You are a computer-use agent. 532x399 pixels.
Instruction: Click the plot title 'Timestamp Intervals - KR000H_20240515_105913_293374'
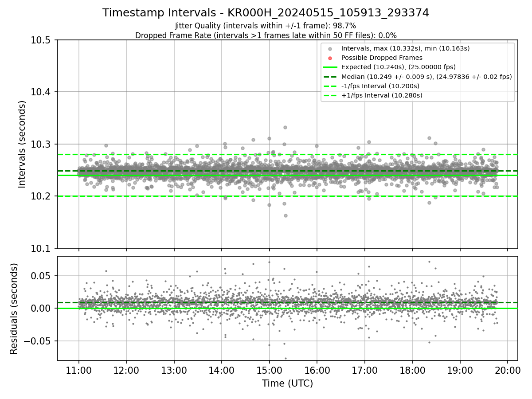pyautogui.click(x=266, y=13)
